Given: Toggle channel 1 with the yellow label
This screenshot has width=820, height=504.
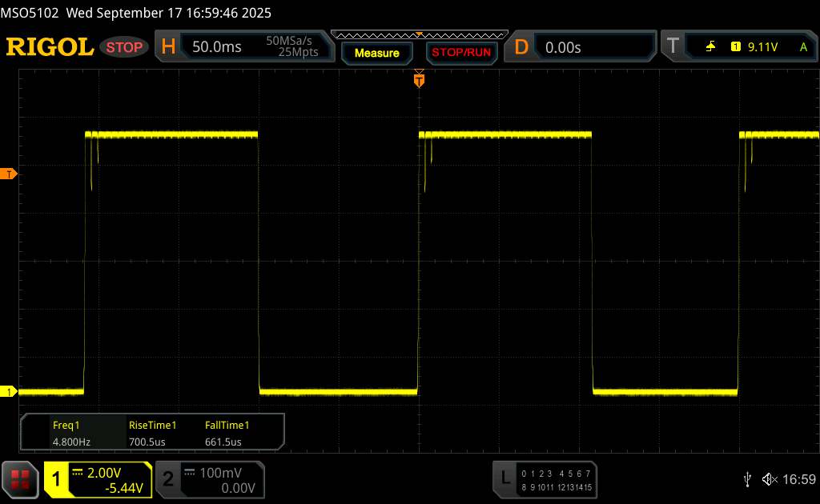Looking at the screenshot, I should (x=57, y=479).
